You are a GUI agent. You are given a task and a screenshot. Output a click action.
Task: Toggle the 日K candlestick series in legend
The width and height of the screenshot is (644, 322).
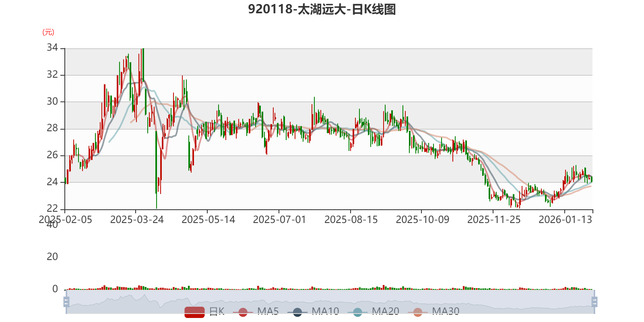pyautogui.click(x=204, y=312)
